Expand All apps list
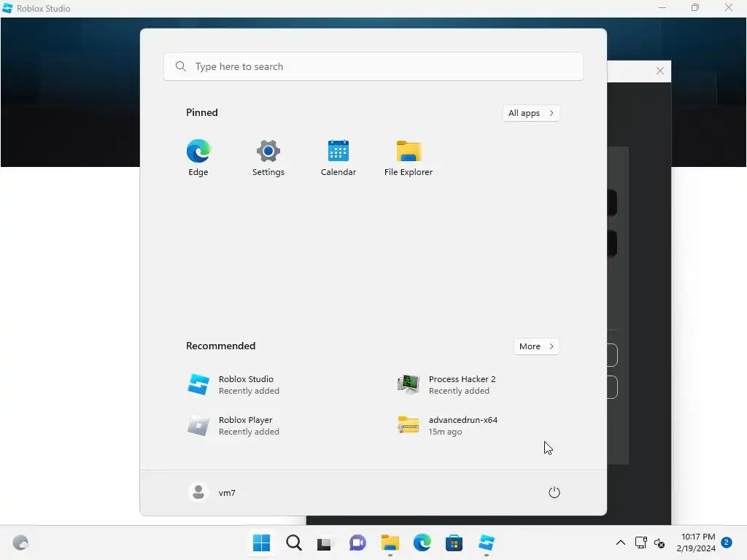Image resolution: width=747 pixels, height=560 pixels. click(x=531, y=113)
